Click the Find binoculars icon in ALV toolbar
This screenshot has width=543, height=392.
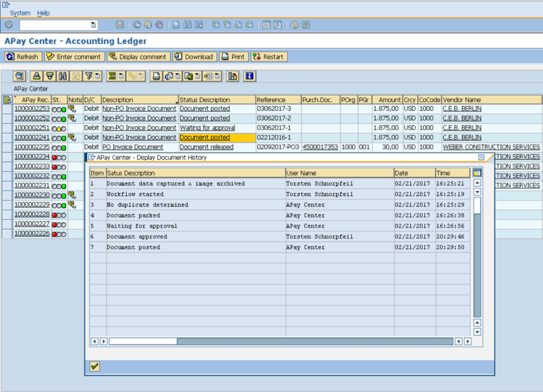63,76
